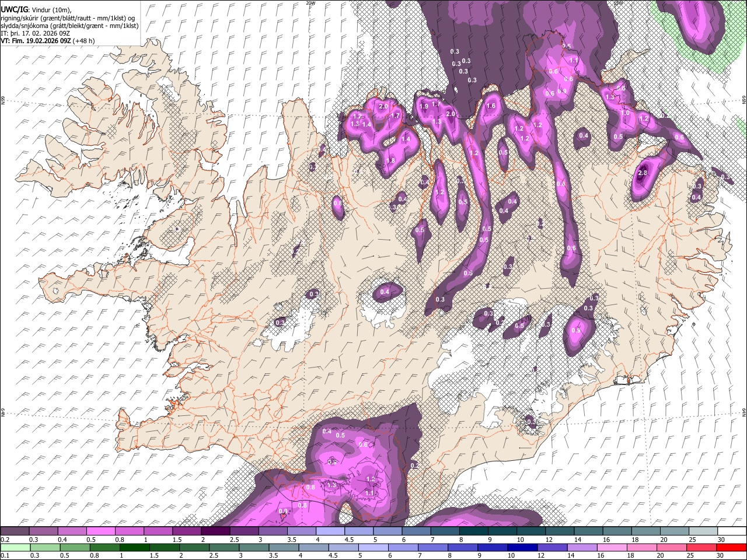The height and width of the screenshot is (560, 747).
Task: Select the "rigning/skúrir (grænt/blátt/rautt" legend description line
Action: click(x=69, y=17)
